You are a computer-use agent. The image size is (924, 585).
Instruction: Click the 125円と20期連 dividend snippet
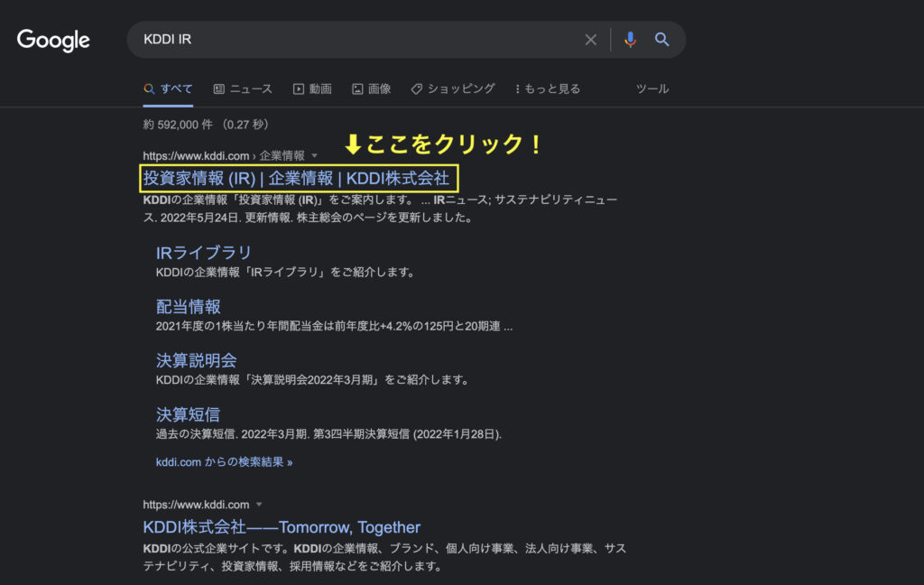(x=334, y=326)
